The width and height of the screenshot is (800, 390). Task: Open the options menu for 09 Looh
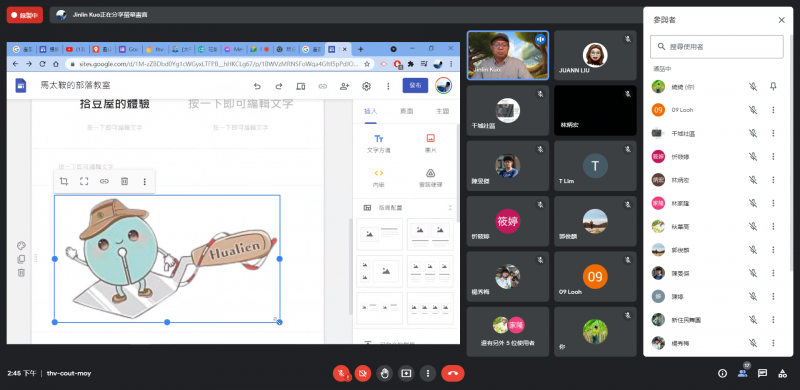pos(773,110)
